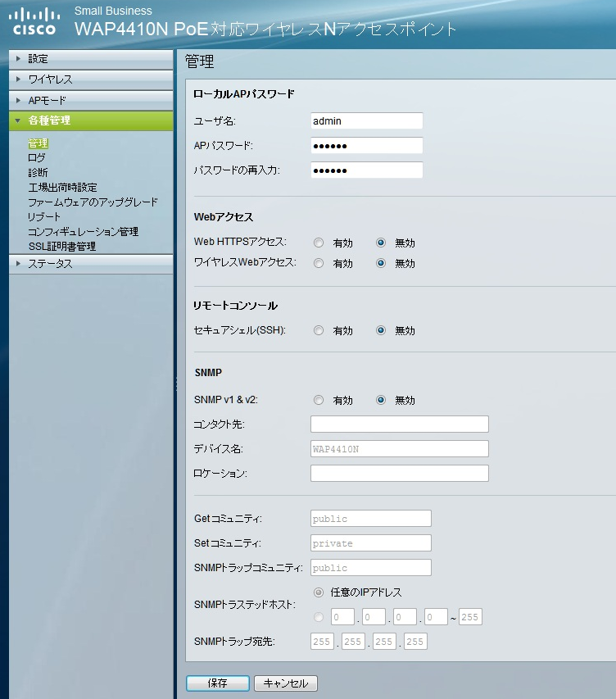The image size is (616, 699).
Task: Click the Small Business header text
Action: (113, 11)
